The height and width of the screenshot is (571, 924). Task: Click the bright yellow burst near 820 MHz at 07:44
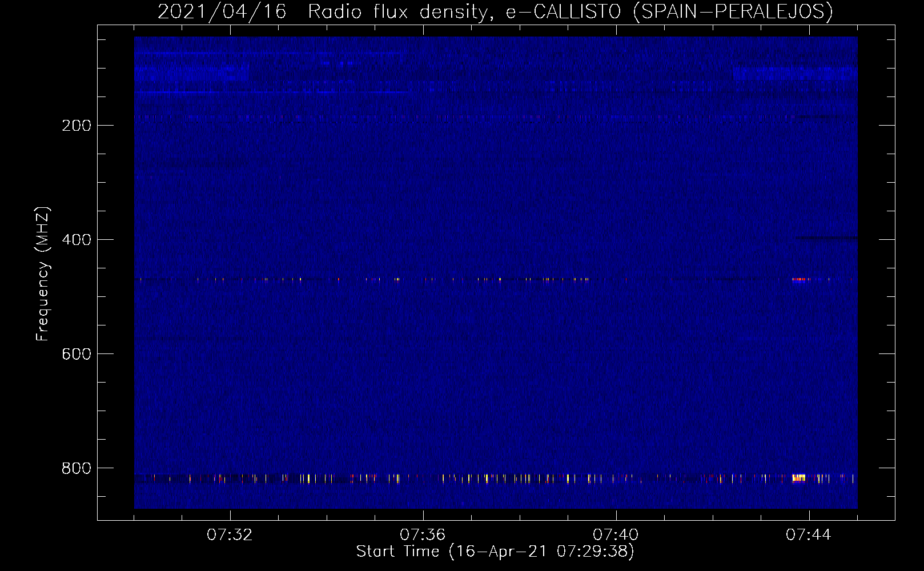tap(799, 478)
